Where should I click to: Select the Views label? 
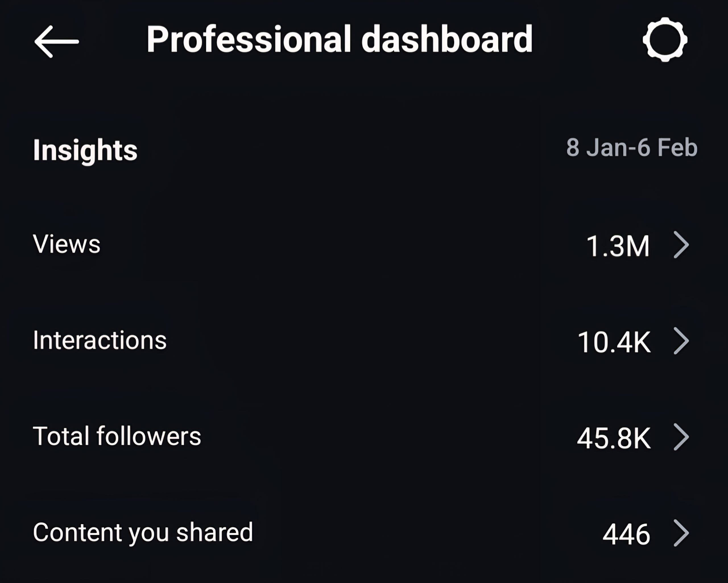pyautogui.click(x=67, y=244)
